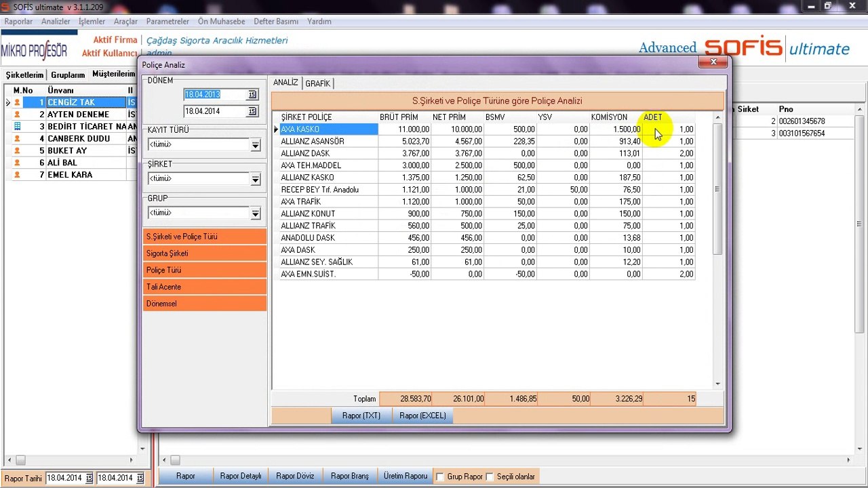Viewport: 868px width, 488px height.
Task: Click S.Şirketi ve Poliçe Türü button
Action: [x=205, y=237]
